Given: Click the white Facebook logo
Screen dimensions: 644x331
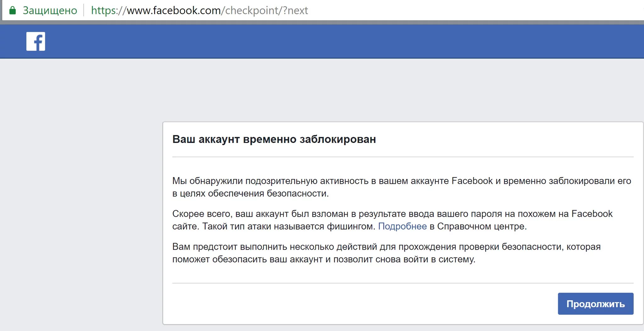Looking at the screenshot, I should pos(36,41).
